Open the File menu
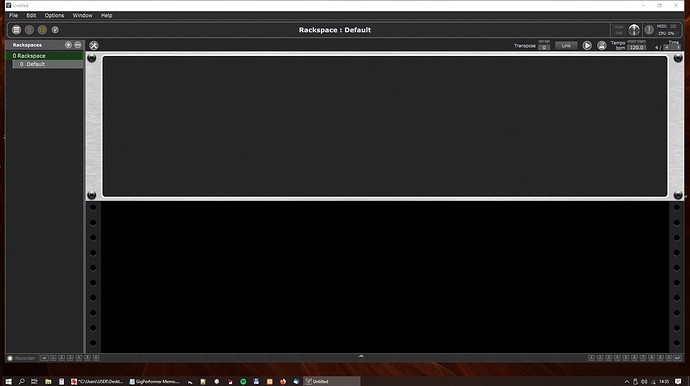 tap(14, 15)
